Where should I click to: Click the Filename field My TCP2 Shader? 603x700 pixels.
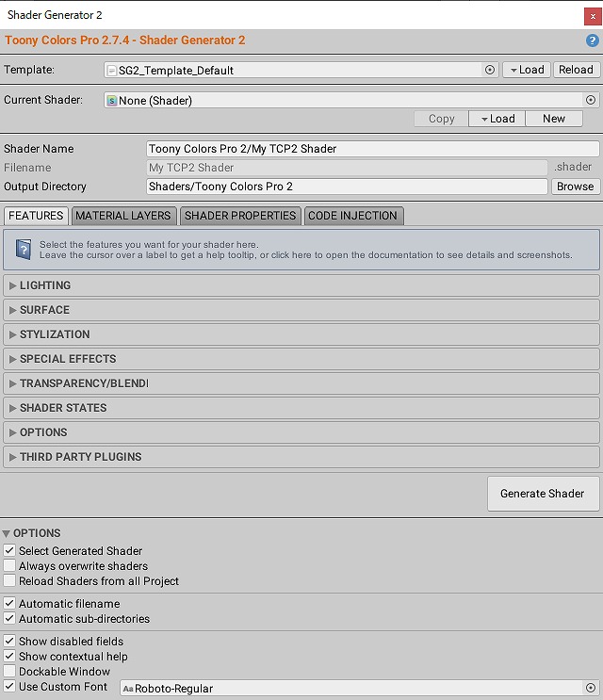click(347, 168)
